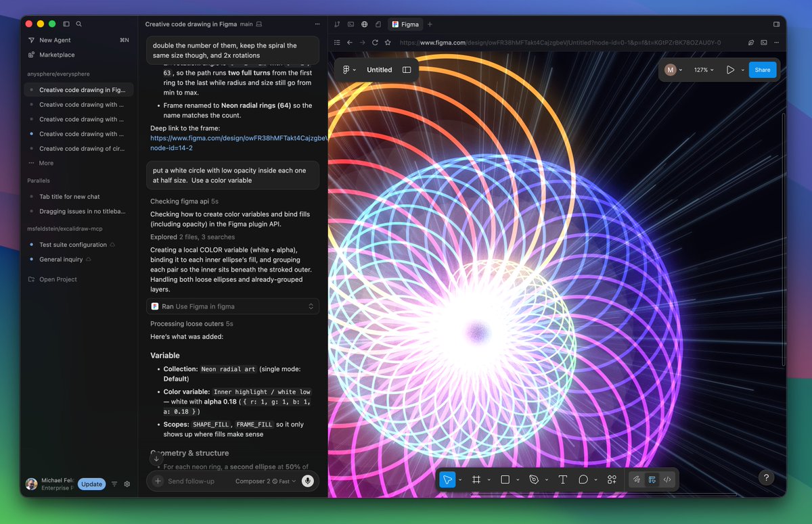Toggle Figma sidebar panel icon
This screenshot has height=524, width=812.
[407, 70]
